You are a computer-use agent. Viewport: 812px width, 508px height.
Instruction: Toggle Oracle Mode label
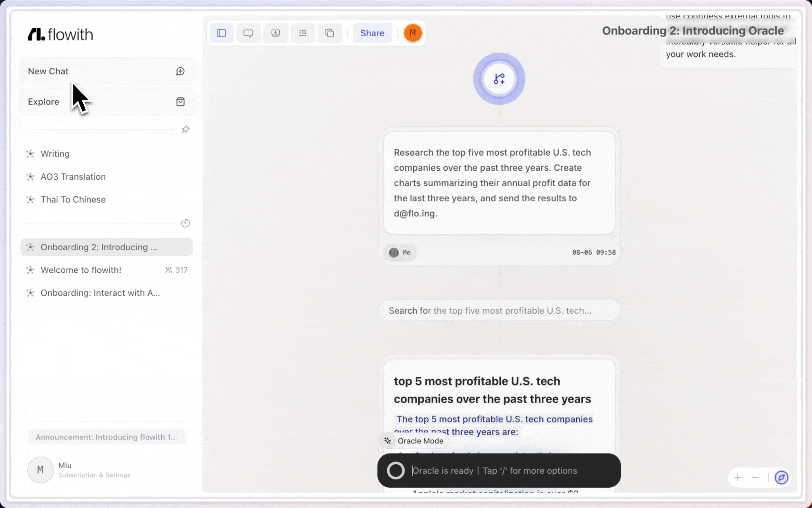pyautogui.click(x=414, y=441)
